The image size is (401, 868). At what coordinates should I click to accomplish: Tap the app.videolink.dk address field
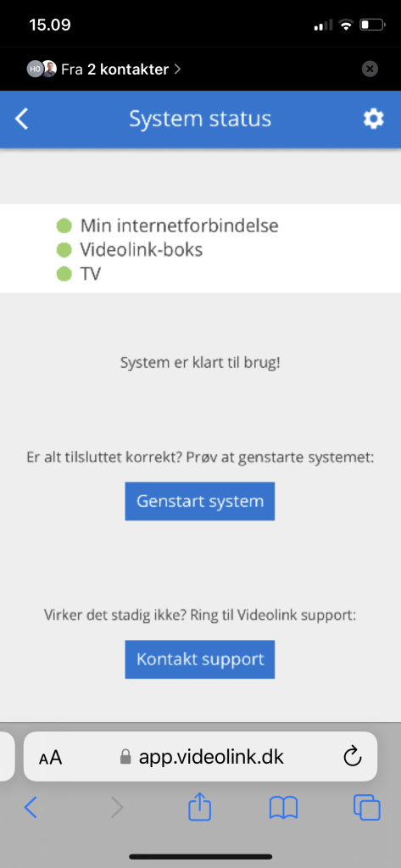200,757
